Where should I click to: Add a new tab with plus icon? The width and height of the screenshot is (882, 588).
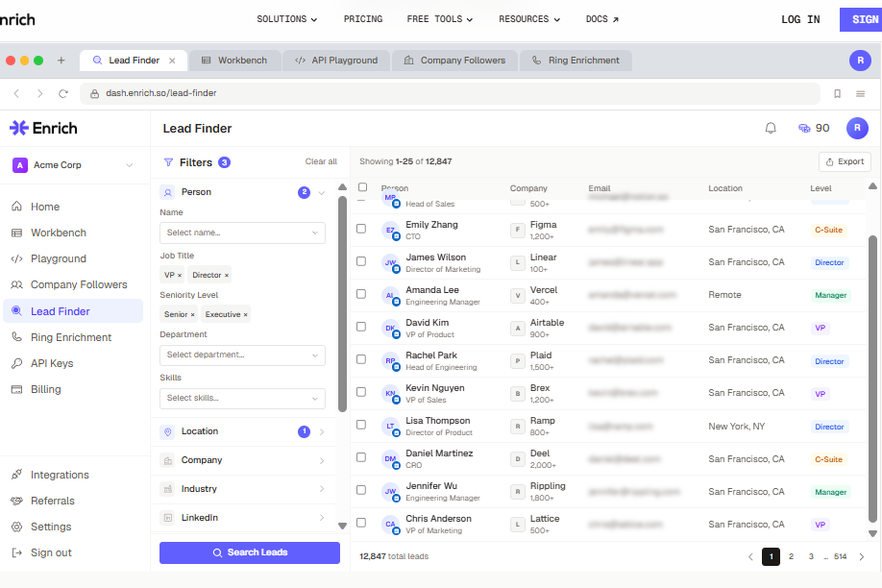pyautogui.click(x=61, y=61)
